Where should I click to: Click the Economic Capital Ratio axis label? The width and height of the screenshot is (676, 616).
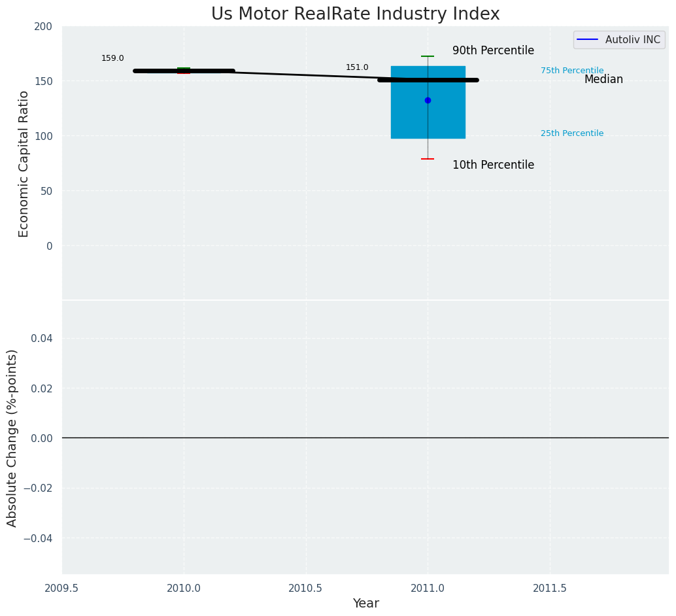[x=24, y=163]
